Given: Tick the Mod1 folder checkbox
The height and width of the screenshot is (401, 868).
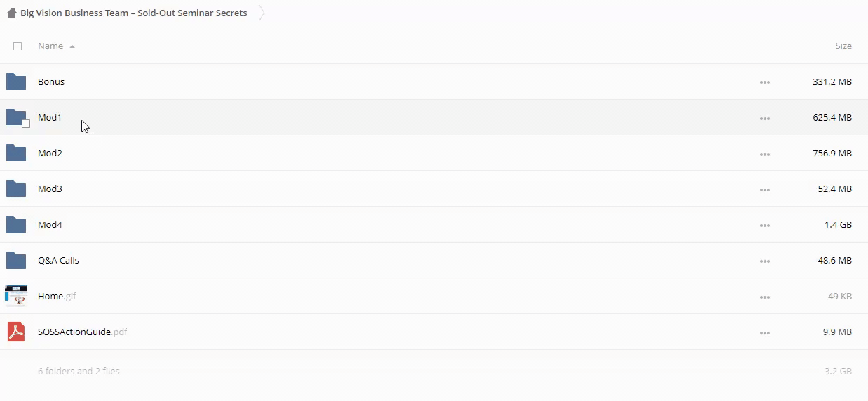Looking at the screenshot, I should (26, 123).
